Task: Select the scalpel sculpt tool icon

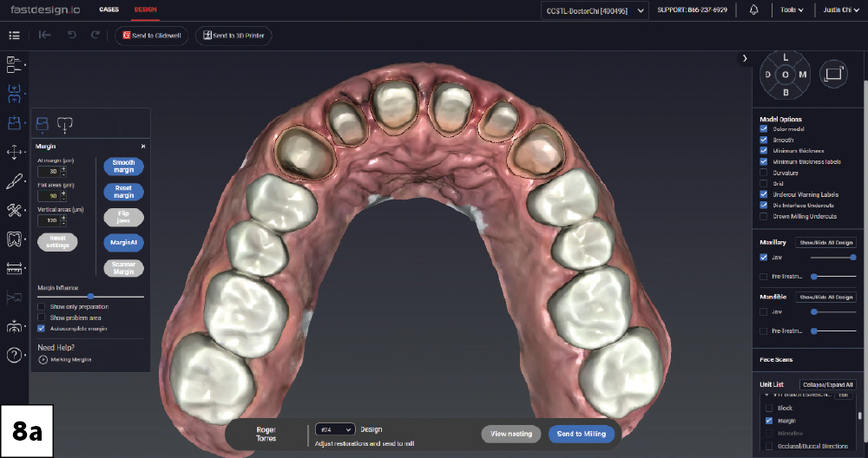Action: point(15,181)
